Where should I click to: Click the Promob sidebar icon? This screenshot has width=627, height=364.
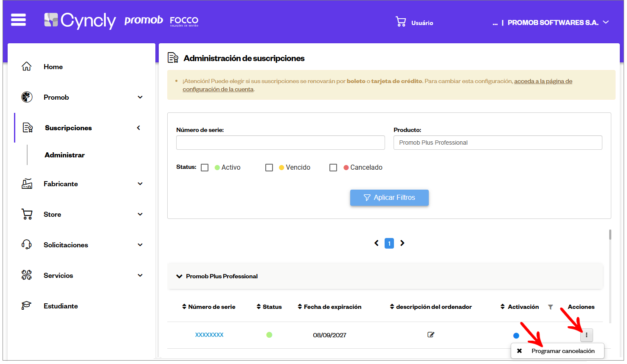[x=27, y=97]
